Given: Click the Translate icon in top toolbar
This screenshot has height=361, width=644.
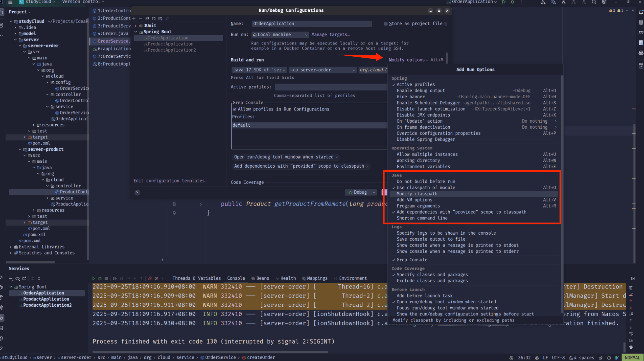Looking at the screenshot, I should click(553, 2).
